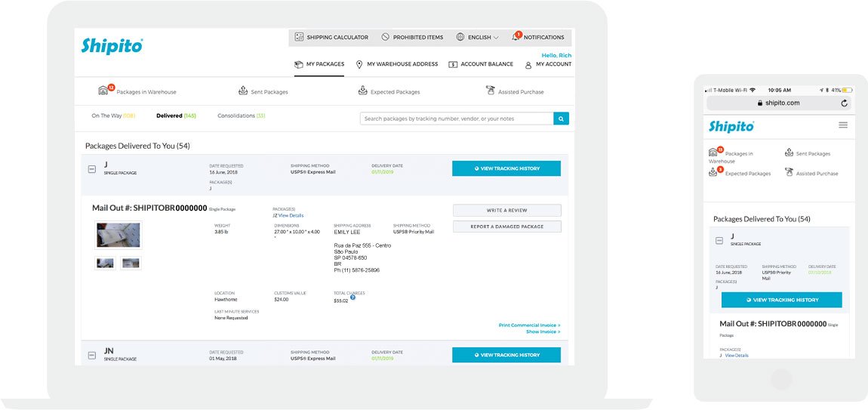
Task: Open the mobile hamburger menu
Action: (x=843, y=125)
